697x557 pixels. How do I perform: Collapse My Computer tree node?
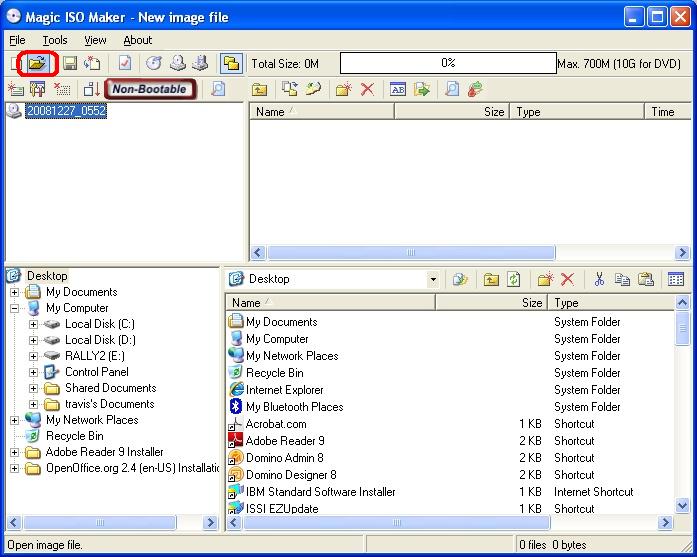click(x=14, y=308)
